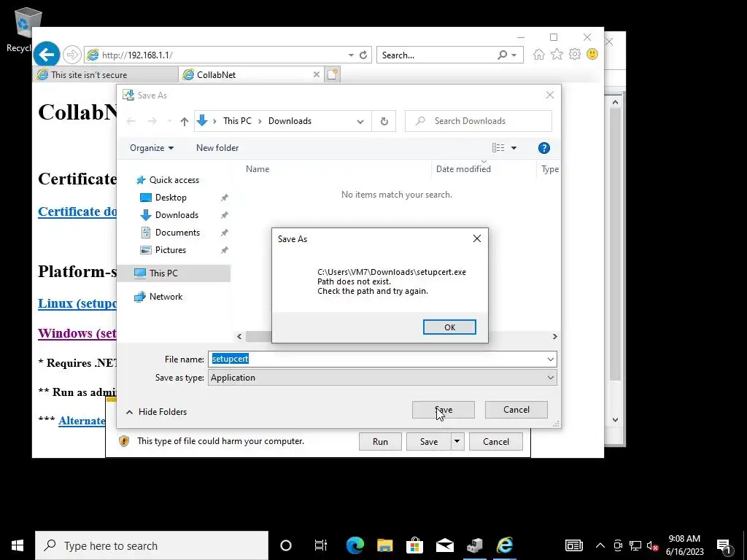
Task: Click Run in the download bar
Action: point(380,441)
